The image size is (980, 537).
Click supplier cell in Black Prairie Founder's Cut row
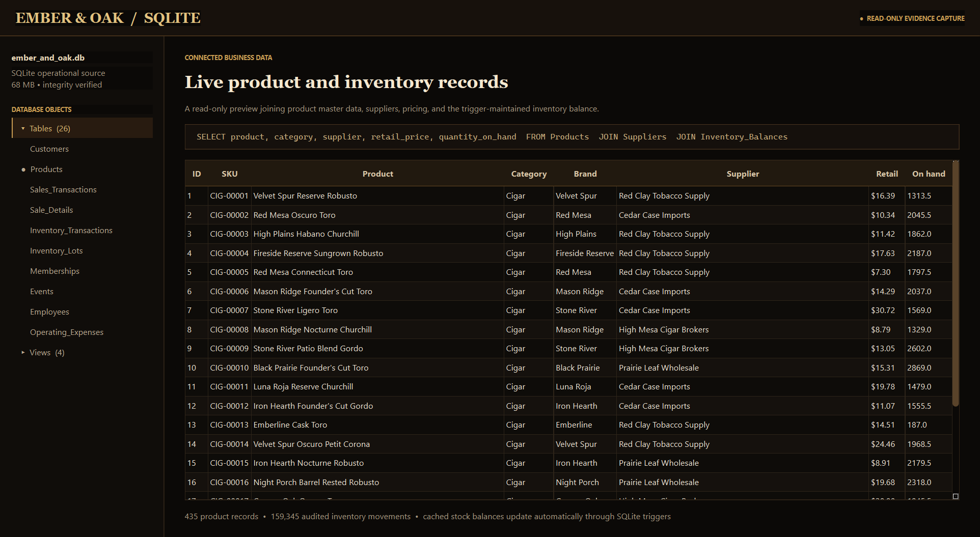(x=743, y=368)
